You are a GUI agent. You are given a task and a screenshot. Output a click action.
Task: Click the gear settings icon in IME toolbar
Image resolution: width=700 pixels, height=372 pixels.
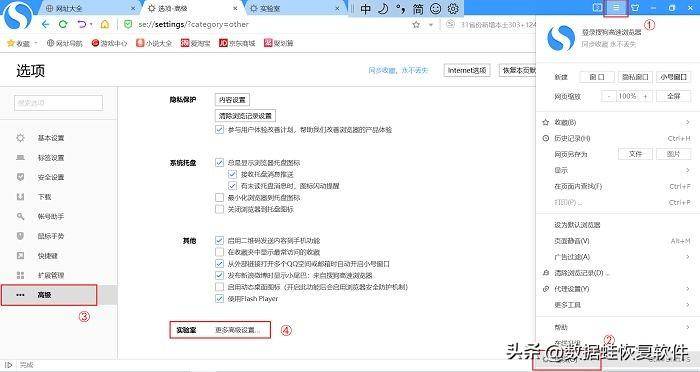pos(453,8)
